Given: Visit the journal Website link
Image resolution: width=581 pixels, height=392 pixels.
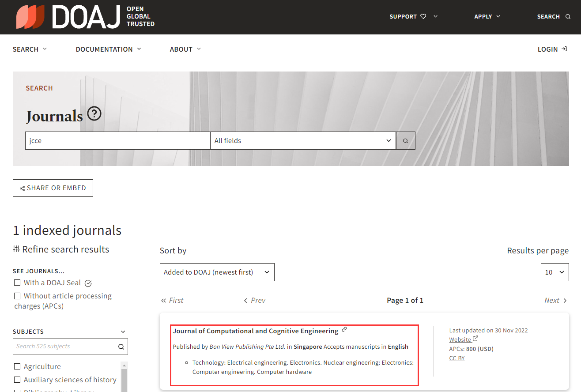Looking at the screenshot, I should [x=460, y=339].
